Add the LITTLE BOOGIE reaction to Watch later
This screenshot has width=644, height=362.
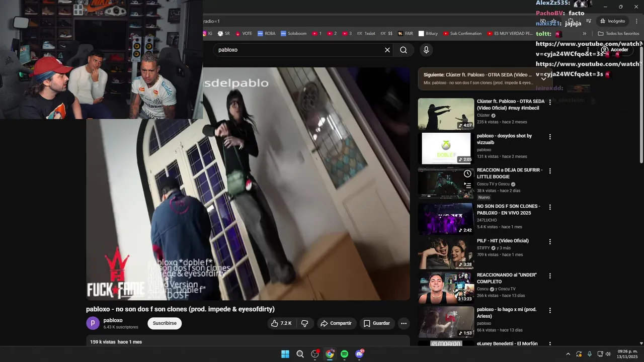pos(467,173)
